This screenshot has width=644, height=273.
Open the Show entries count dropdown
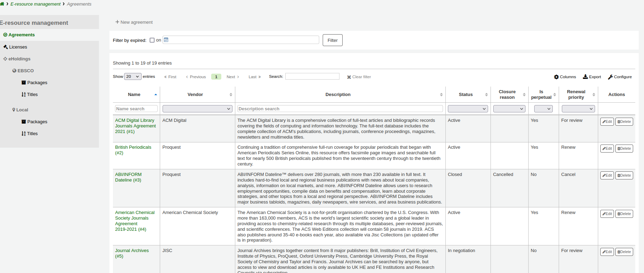point(133,76)
